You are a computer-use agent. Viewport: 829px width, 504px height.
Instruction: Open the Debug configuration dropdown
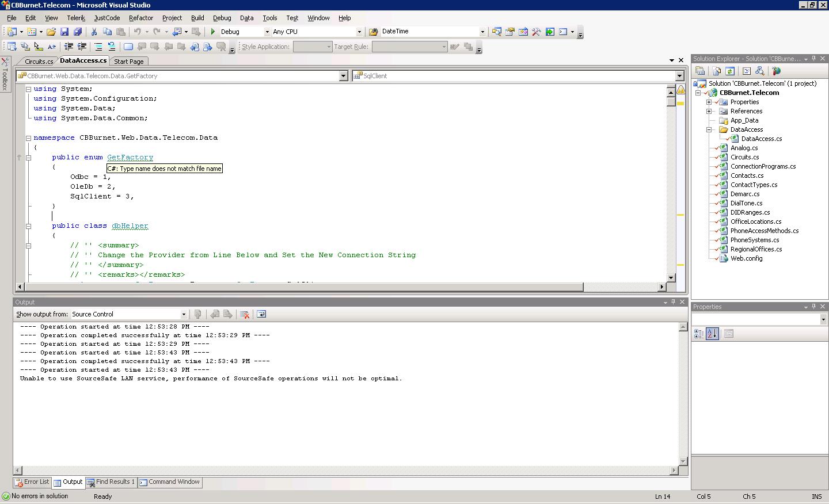pyautogui.click(x=267, y=32)
